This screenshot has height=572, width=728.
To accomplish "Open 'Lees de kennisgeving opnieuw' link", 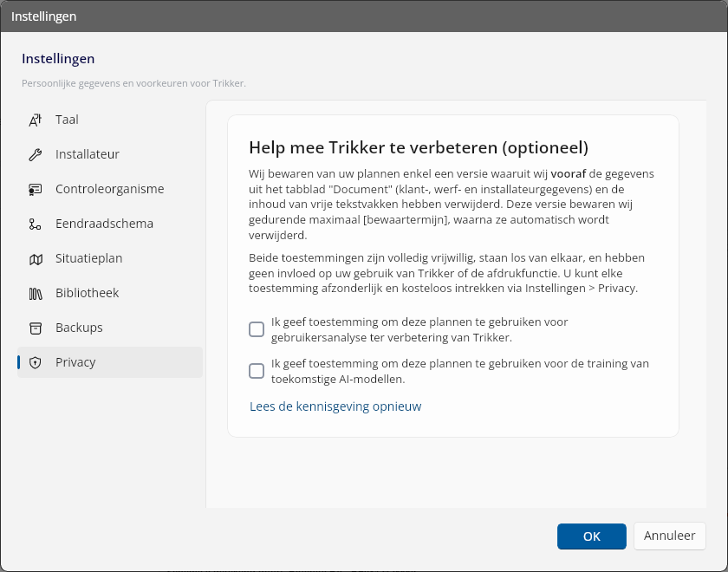I will (x=335, y=406).
